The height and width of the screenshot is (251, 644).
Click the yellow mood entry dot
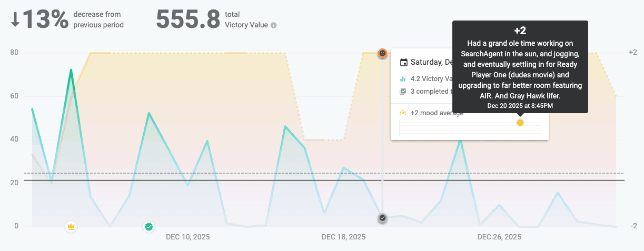coord(520,123)
